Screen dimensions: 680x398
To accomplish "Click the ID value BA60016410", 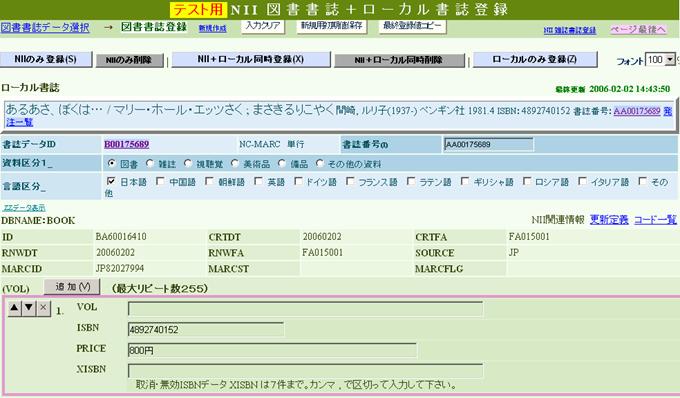I will pos(121,237).
